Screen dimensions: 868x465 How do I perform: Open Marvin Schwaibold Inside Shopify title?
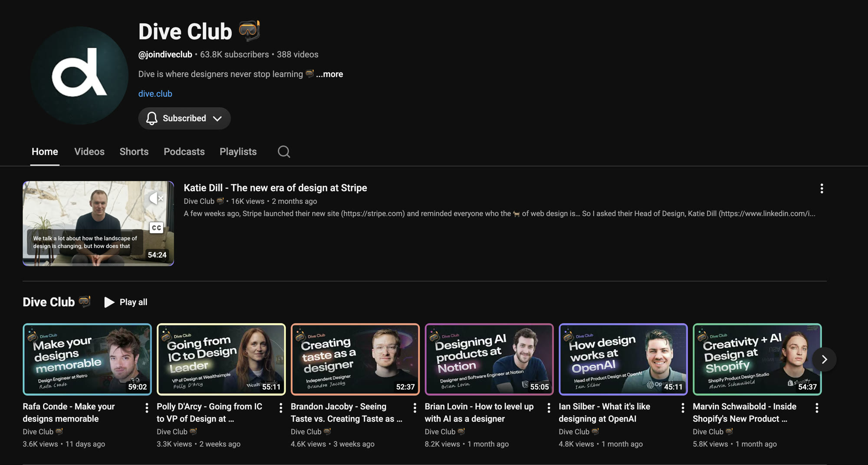click(744, 413)
